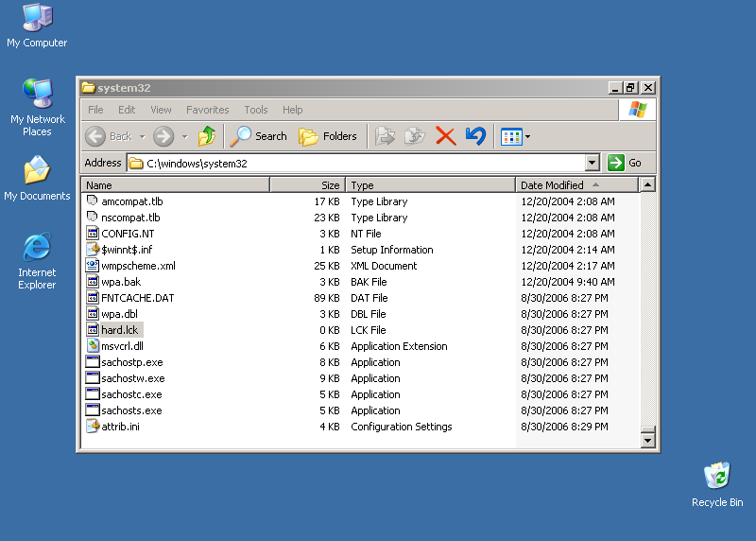
Task: Click the Go button
Action: (625, 163)
